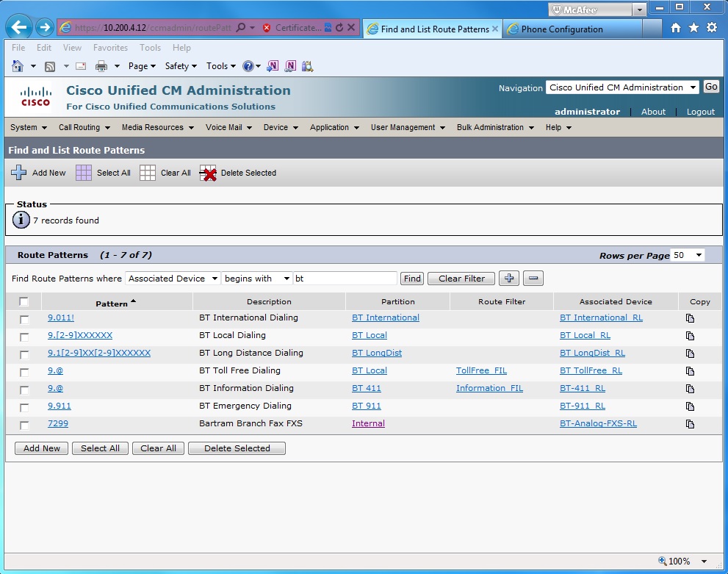Click the Read Mail icon in command bar

tap(81, 66)
